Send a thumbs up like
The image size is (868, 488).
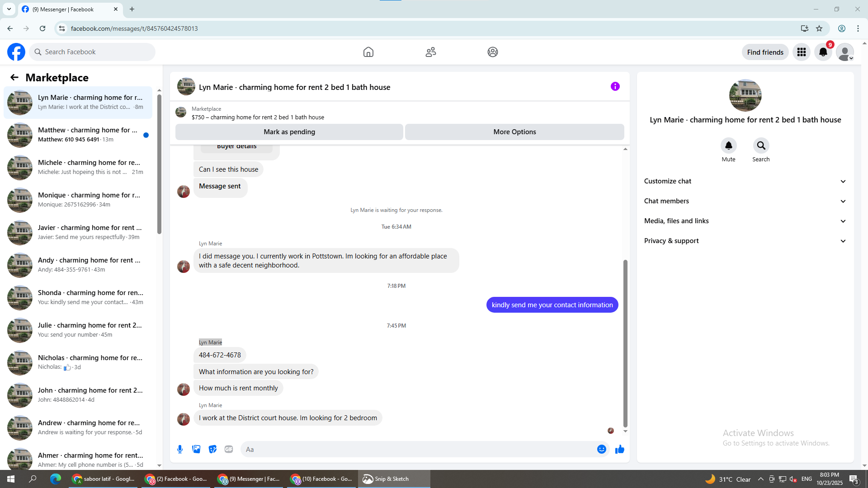click(619, 449)
